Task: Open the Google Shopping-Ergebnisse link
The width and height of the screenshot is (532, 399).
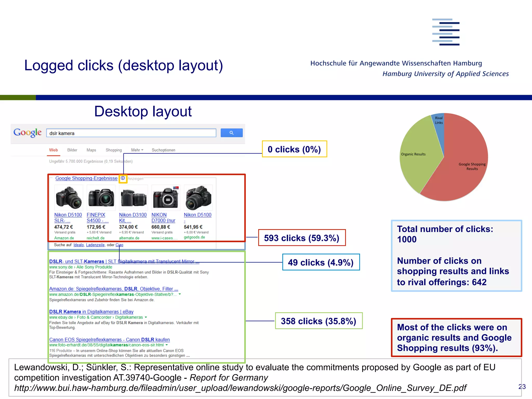Action: point(86,178)
